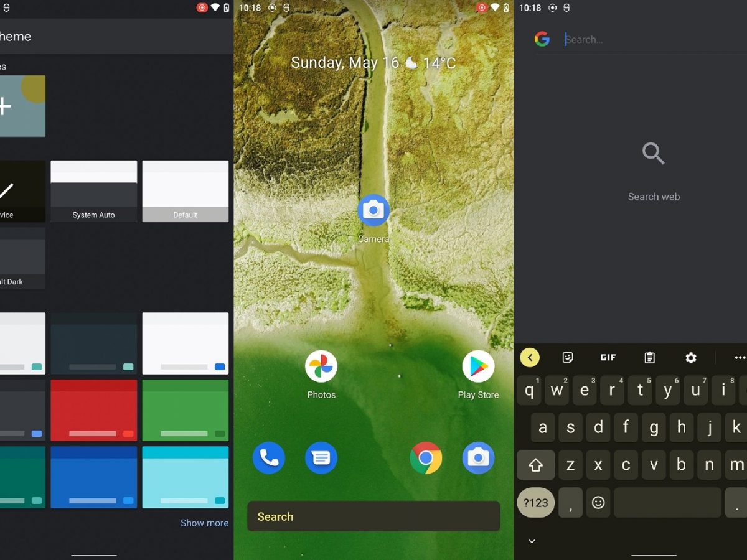Tap the Sunday, May 16 weather widget
The image size is (747, 560).
point(374,63)
